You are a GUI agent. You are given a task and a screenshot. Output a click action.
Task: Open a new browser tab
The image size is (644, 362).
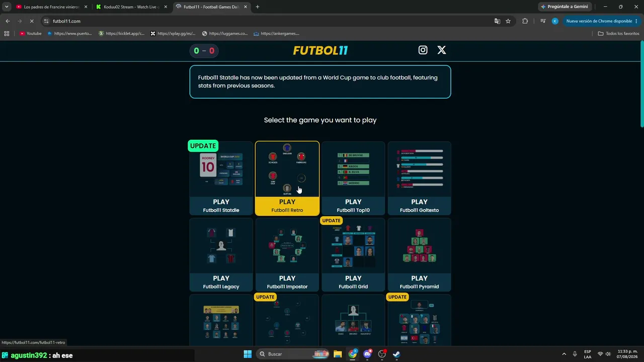tap(258, 7)
